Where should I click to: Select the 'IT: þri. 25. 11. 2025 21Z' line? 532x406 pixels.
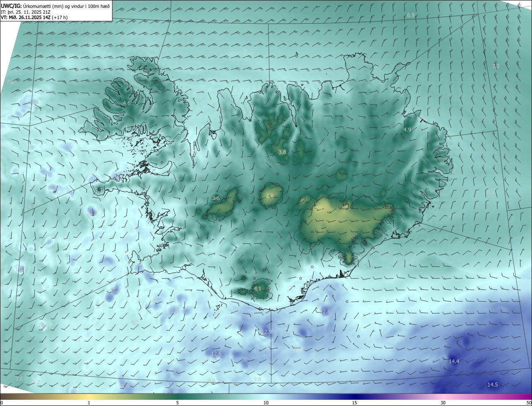[26, 12]
